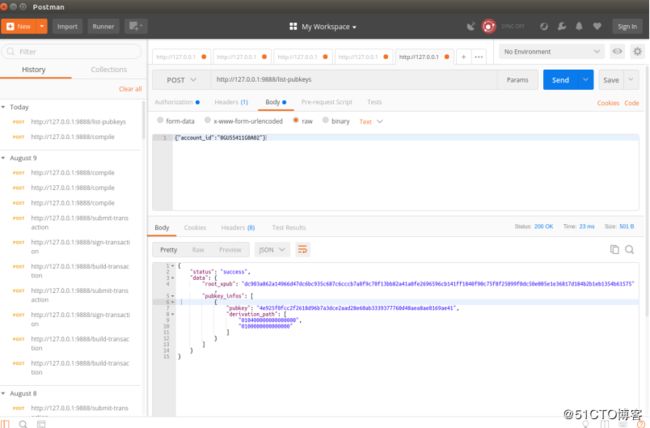Image resolution: width=650 pixels, height=428 pixels.
Task: Toggle the response line wrap icon
Action: (303, 250)
